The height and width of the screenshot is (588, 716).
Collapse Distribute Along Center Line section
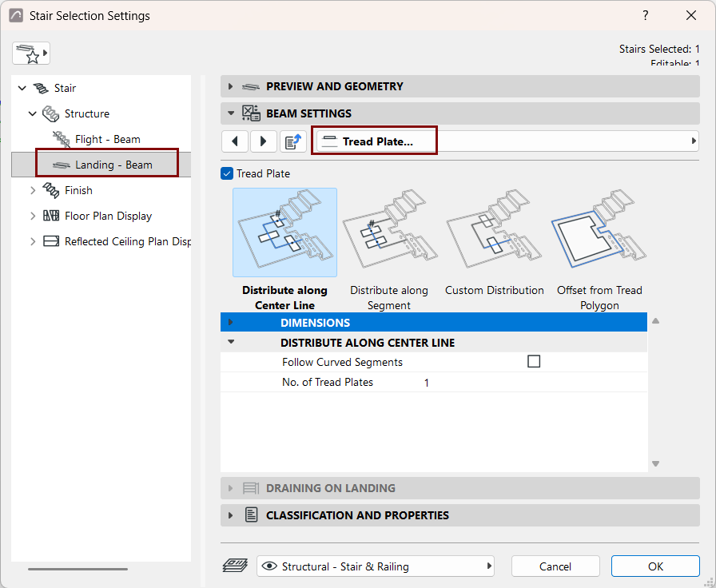(231, 342)
